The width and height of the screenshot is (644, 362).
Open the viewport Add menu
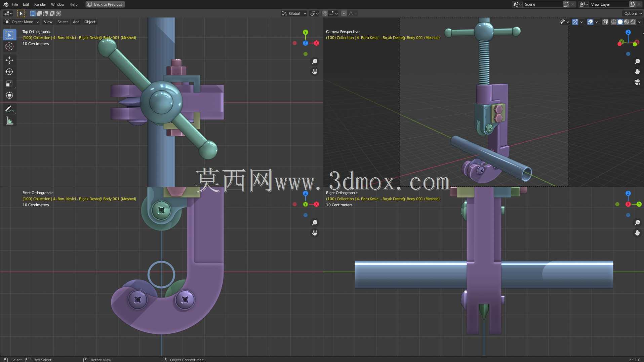(76, 22)
